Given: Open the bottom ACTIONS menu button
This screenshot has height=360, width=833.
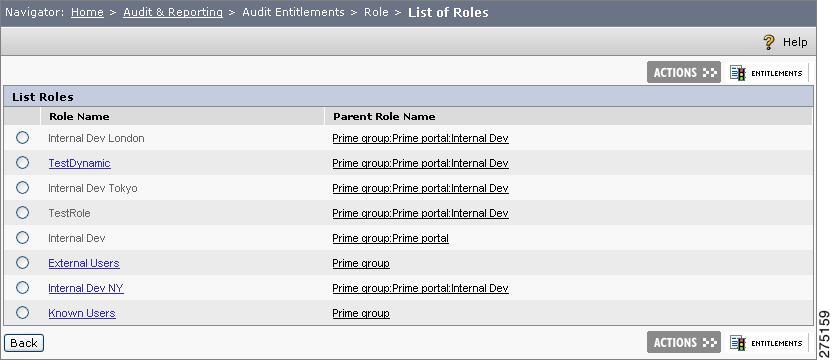Looking at the screenshot, I should pos(684,342).
